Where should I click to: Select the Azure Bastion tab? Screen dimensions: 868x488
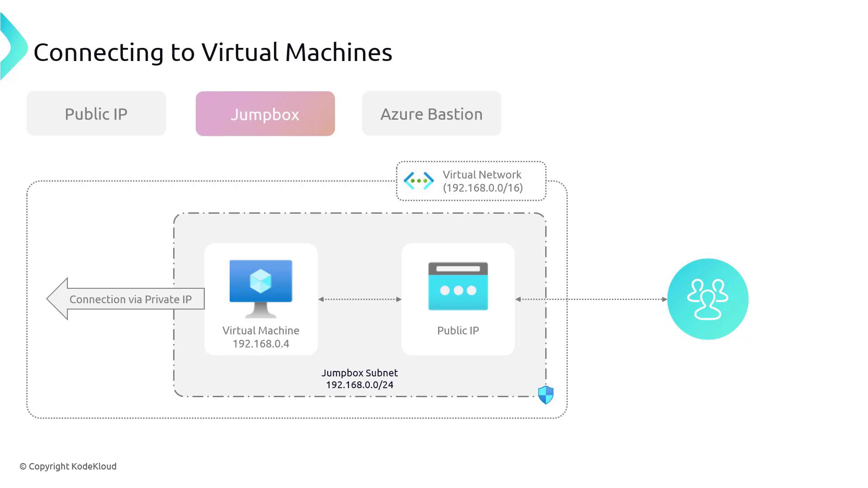(431, 114)
